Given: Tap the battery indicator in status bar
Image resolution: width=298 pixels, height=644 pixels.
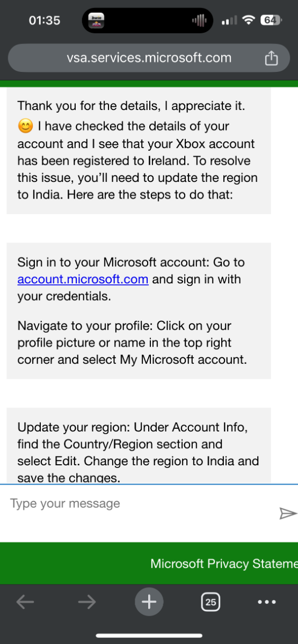Looking at the screenshot, I should pos(271,20).
